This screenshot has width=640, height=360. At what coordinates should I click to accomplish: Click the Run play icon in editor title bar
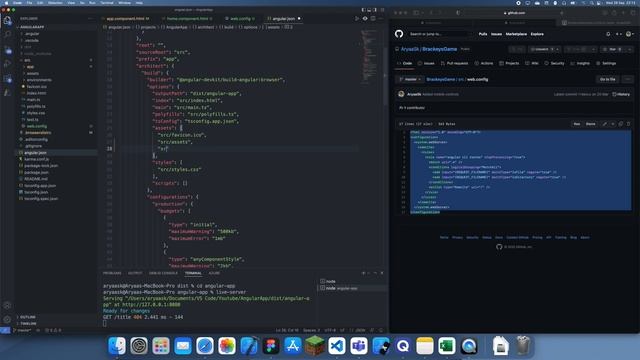[x=357, y=18]
